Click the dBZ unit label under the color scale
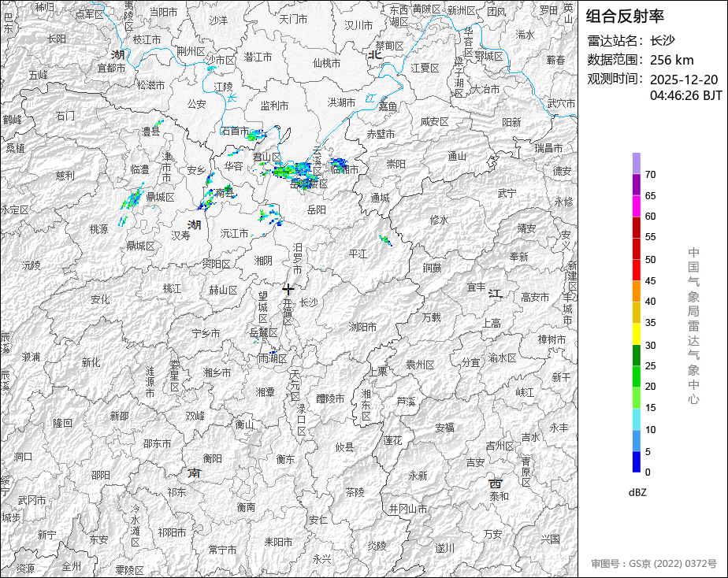The height and width of the screenshot is (578, 728). click(637, 492)
